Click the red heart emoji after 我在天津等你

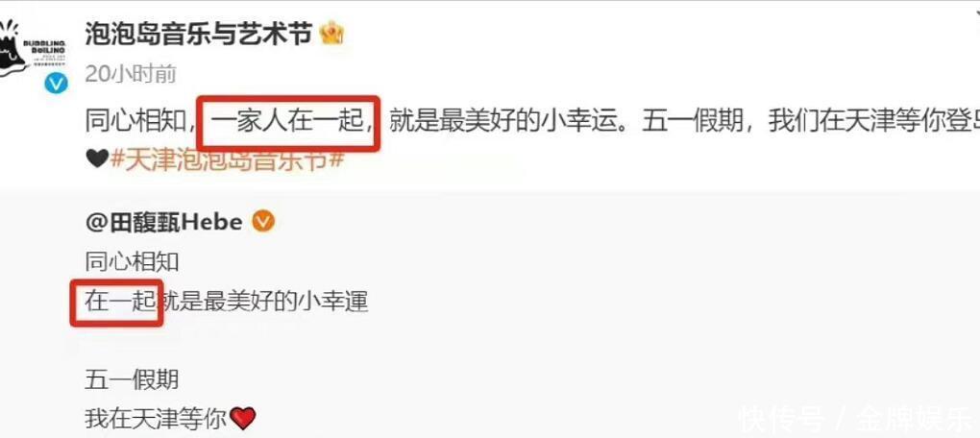click(x=243, y=418)
